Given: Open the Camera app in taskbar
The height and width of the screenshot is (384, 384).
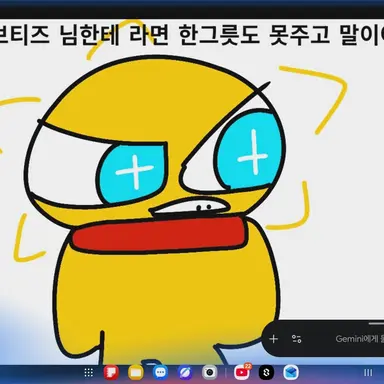Looking at the screenshot, I should pyautogui.click(x=210, y=372).
